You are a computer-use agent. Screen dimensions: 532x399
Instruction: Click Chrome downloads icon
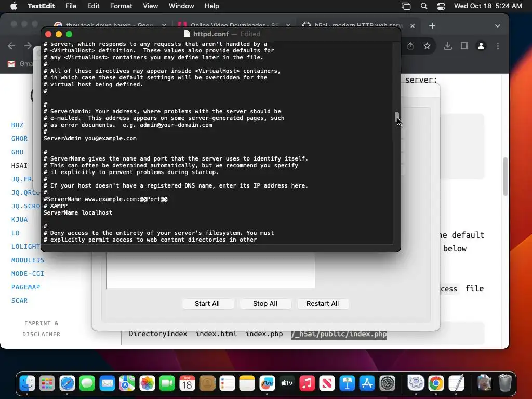(x=447, y=46)
